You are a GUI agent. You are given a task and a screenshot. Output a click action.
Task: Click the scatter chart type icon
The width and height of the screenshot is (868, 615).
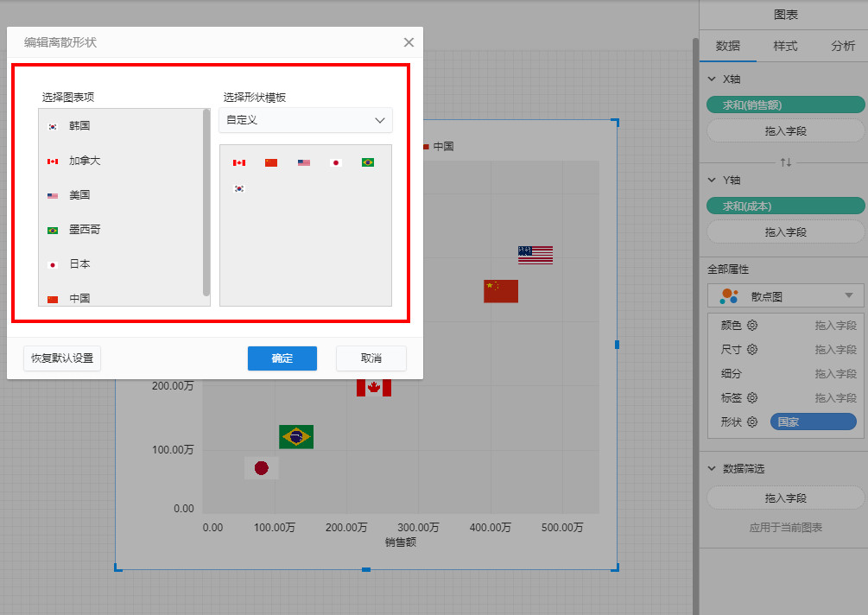[x=729, y=296]
